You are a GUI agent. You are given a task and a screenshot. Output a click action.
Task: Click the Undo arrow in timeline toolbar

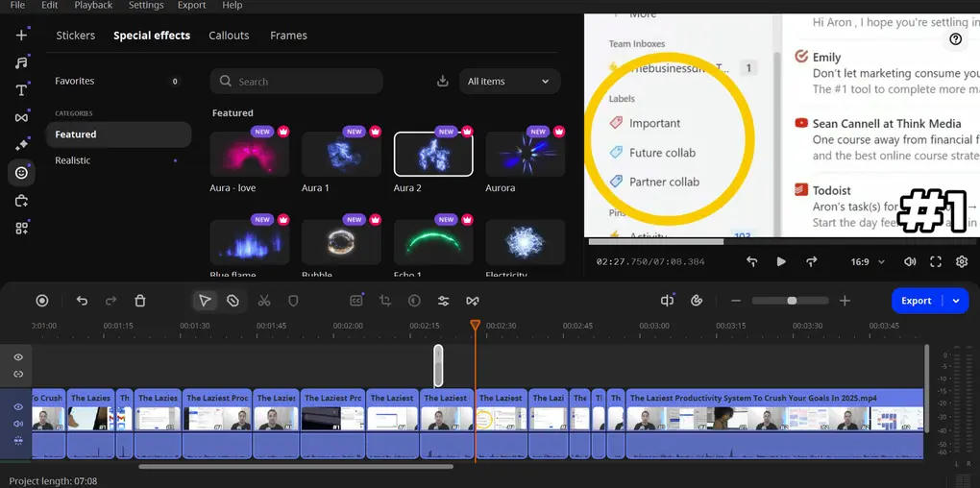click(82, 301)
